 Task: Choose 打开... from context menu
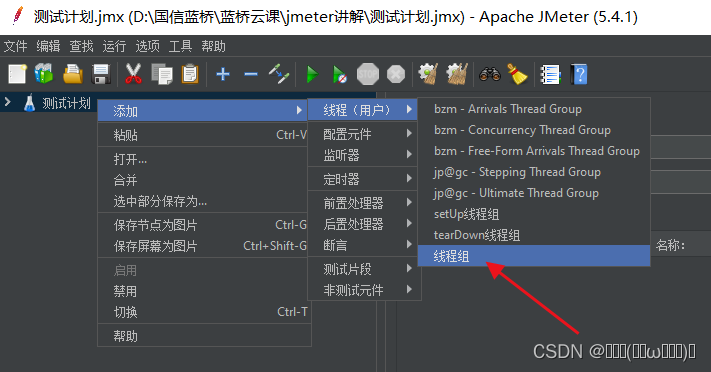(x=203, y=159)
